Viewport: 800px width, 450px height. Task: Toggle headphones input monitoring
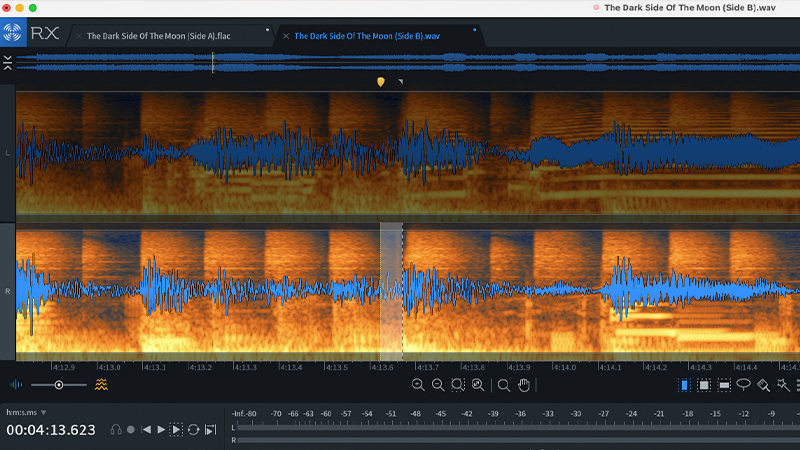[x=116, y=430]
